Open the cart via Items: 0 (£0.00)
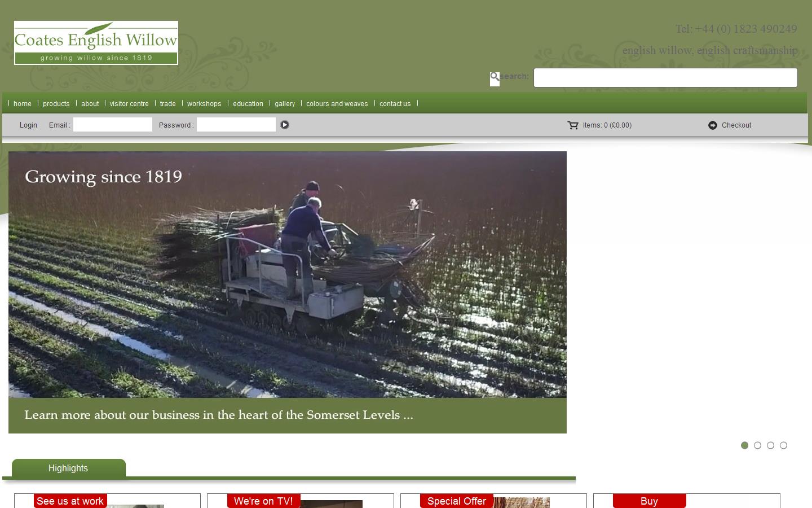This screenshot has width=812, height=508. pyautogui.click(x=607, y=125)
